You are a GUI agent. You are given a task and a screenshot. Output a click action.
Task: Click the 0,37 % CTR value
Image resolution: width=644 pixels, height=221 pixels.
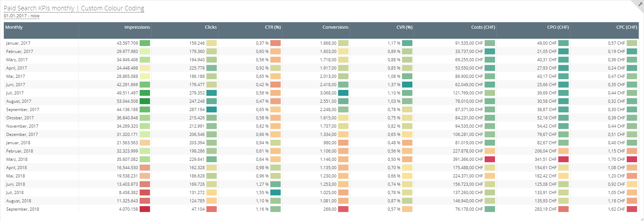pyautogui.click(x=262, y=43)
